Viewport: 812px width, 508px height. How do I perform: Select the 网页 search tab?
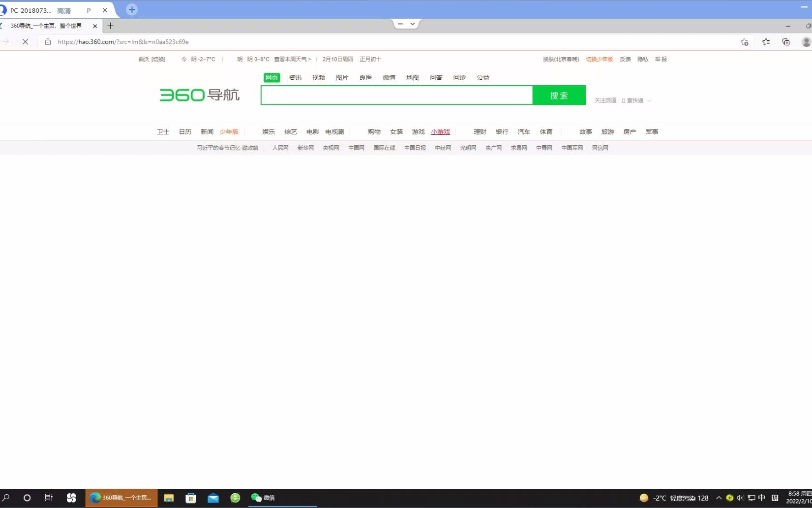pos(271,77)
